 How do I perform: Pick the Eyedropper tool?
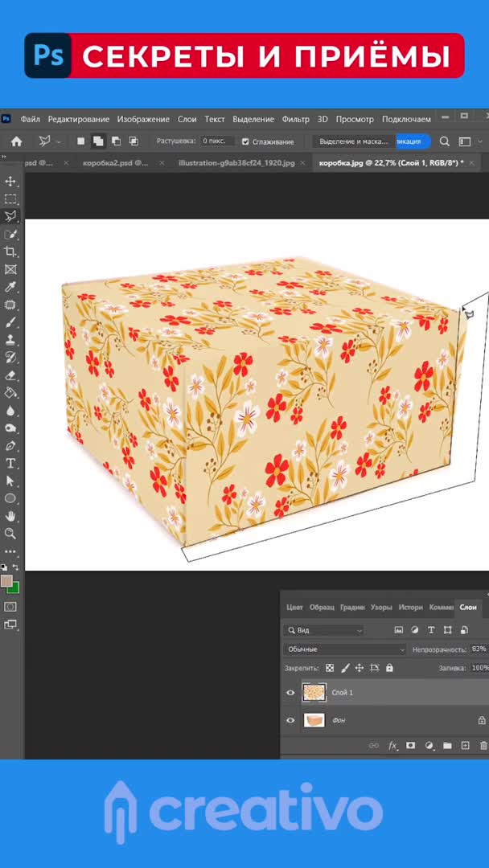click(x=11, y=288)
